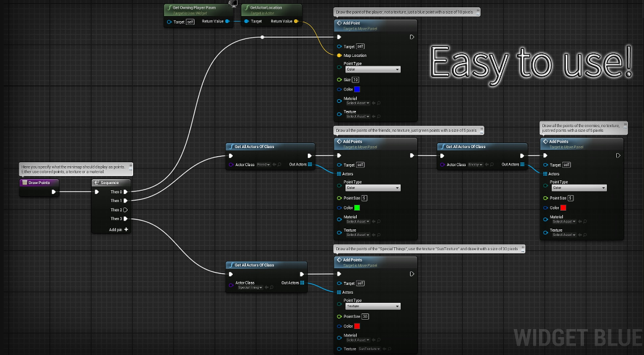The height and width of the screenshot is (355, 644).
Task: Open Point Type dropdown in the Add Point node
Action: tap(373, 69)
